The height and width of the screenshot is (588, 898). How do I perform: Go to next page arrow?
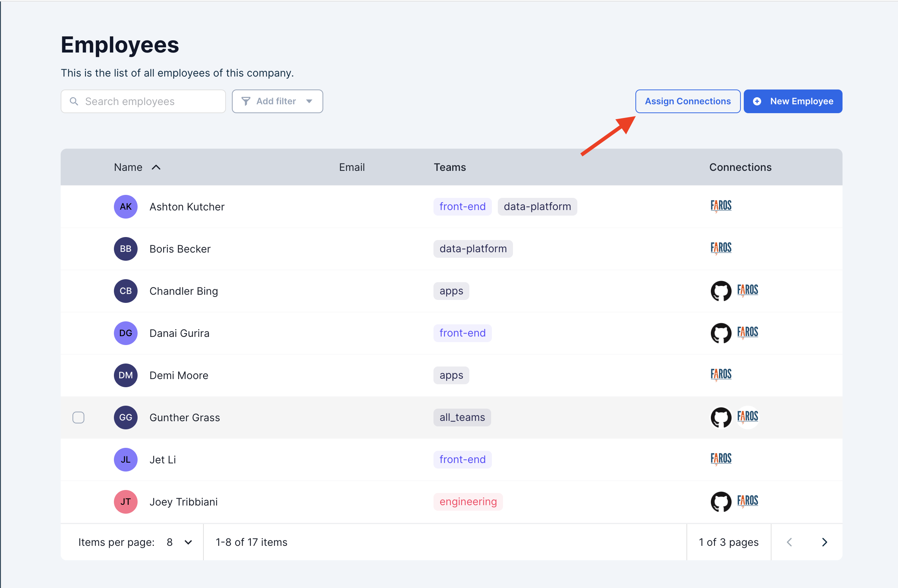(x=824, y=542)
